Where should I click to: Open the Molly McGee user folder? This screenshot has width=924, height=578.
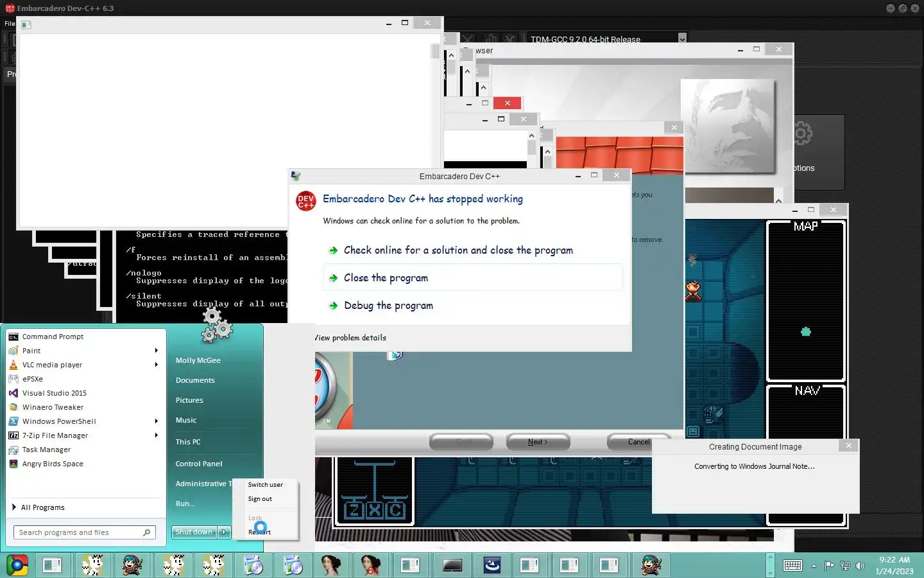198,360
